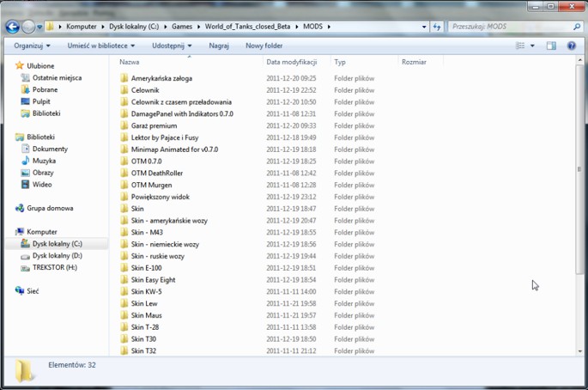588x390 pixels.
Task: Select 'Skin T32' folder
Action: tap(143, 351)
